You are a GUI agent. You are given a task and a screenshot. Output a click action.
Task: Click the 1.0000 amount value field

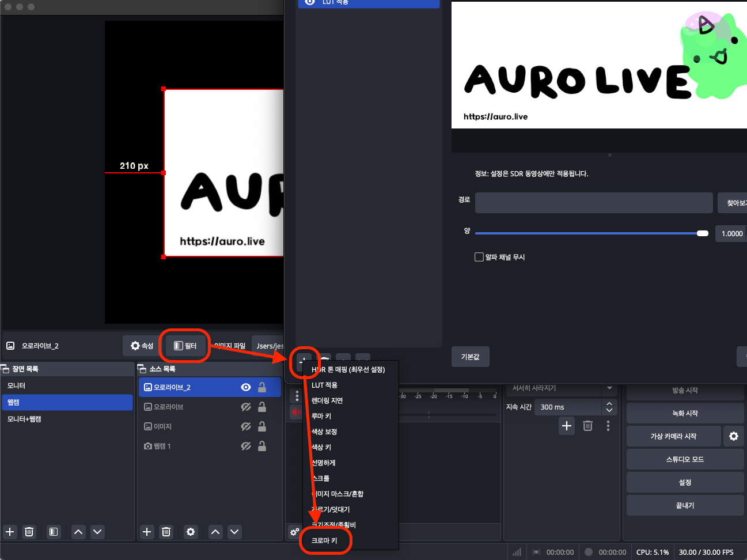731,233
